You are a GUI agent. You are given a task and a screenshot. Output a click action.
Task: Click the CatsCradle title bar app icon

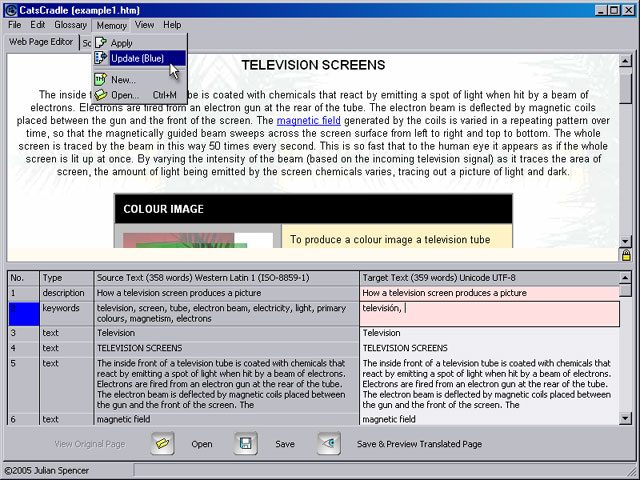pos(11,10)
